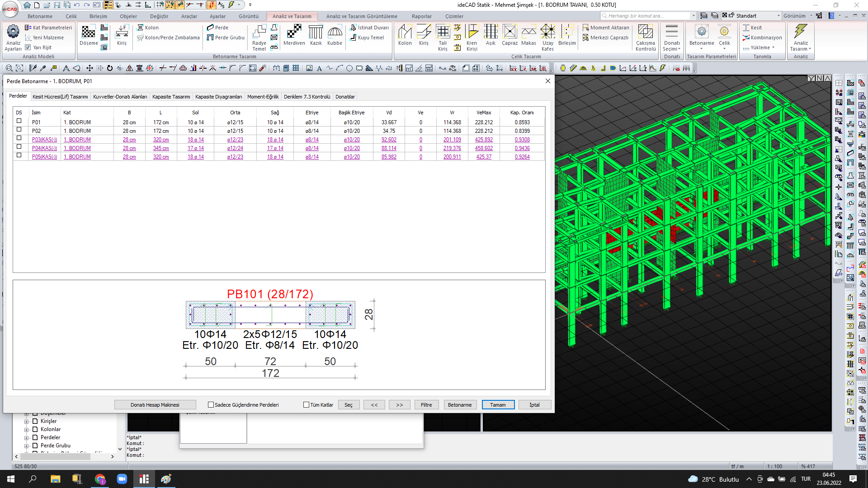The width and height of the screenshot is (868, 488).
Task: Select the Kubbe dome tool
Action: (x=335, y=36)
